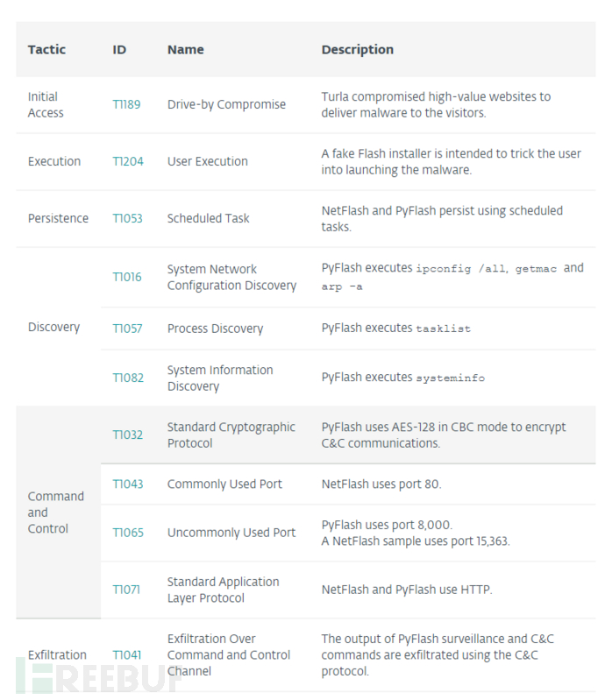
Task: Open the T1016 technique ID link
Action: pos(126,278)
